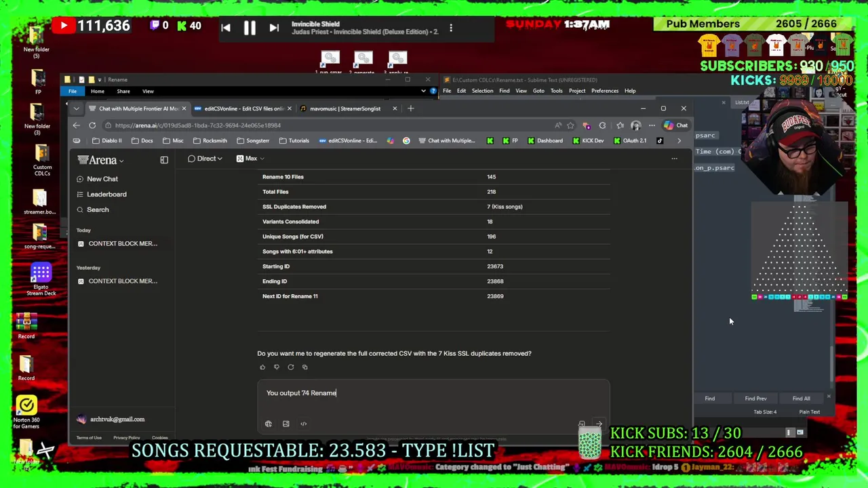
Task: Go back in the browser
Action: 76,125
